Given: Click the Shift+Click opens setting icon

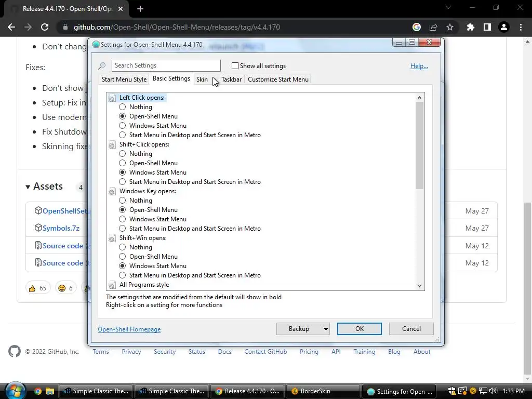Looking at the screenshot, I should pyautogui.click(x=112, y=145).
